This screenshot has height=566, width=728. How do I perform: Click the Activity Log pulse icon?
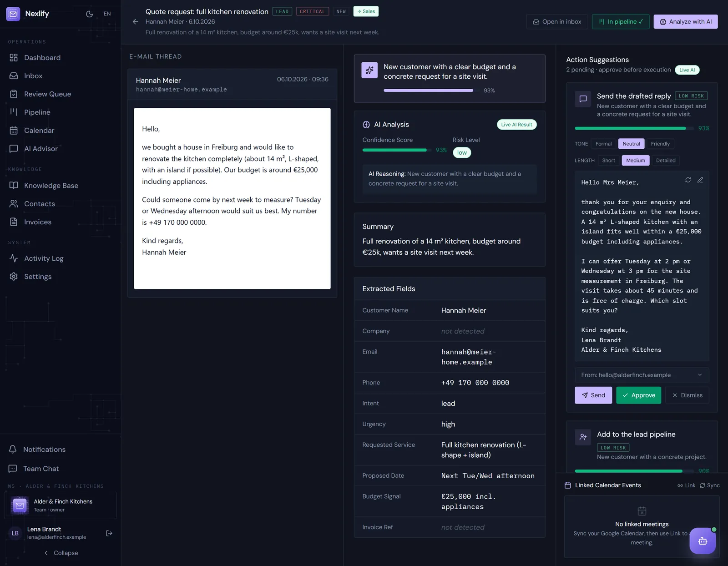click(x=14, y=258)
